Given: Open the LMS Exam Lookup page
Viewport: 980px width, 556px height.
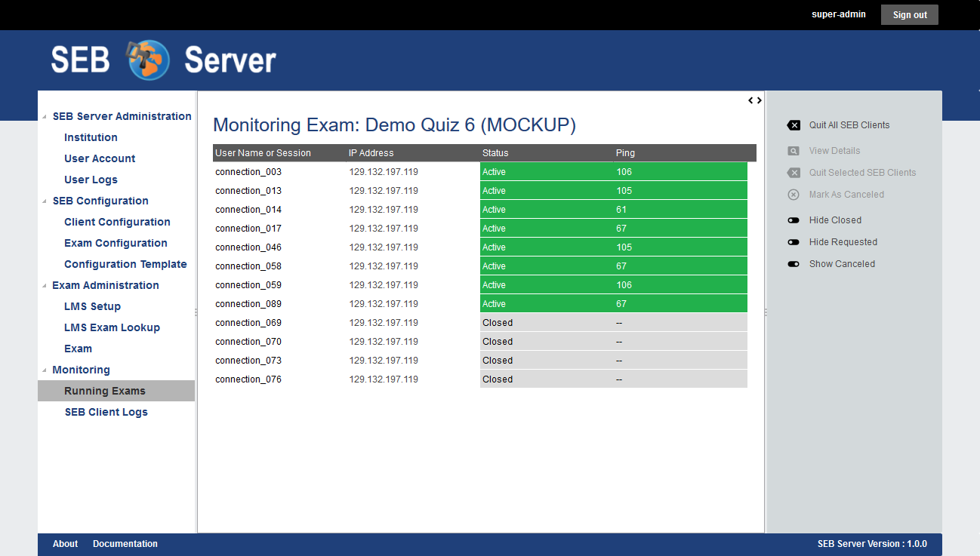Looking at the screenshot, I should click(112, 327).
